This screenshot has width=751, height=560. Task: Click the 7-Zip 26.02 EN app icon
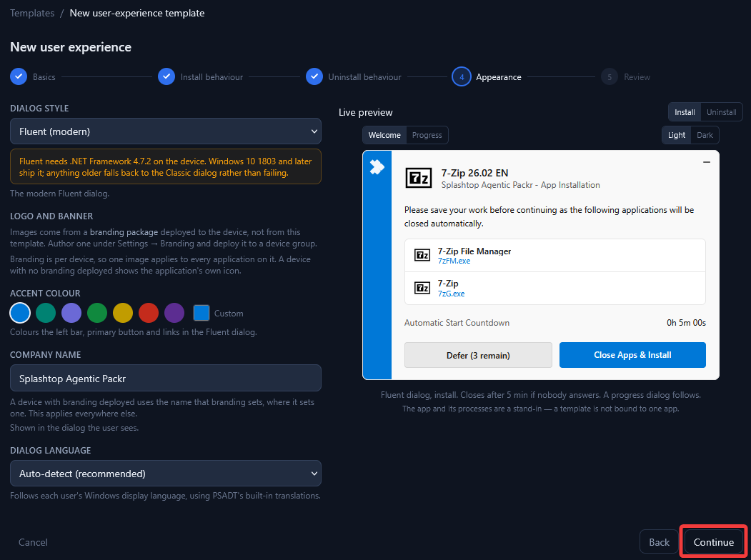point(419,178)
